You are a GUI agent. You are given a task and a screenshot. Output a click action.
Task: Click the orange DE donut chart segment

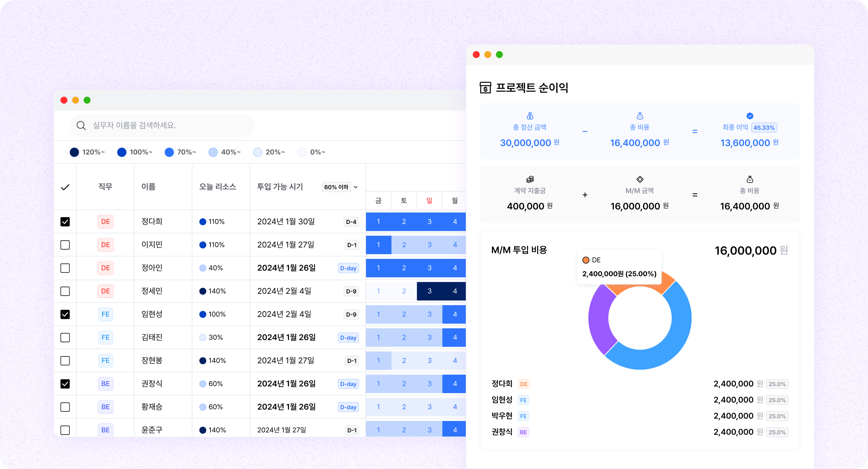(x=665, y=283)
